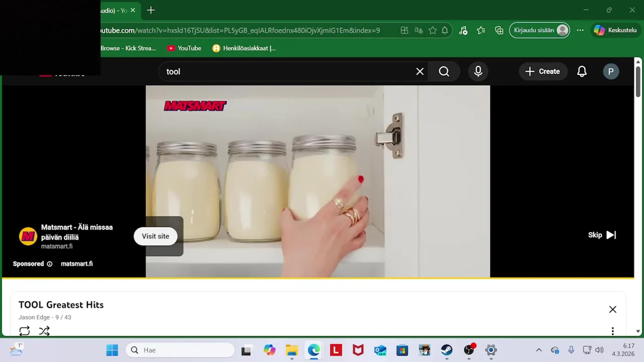Open Task View from the taskbar
This screenshot has height=362, width=644.
click(x=246, y=350)
